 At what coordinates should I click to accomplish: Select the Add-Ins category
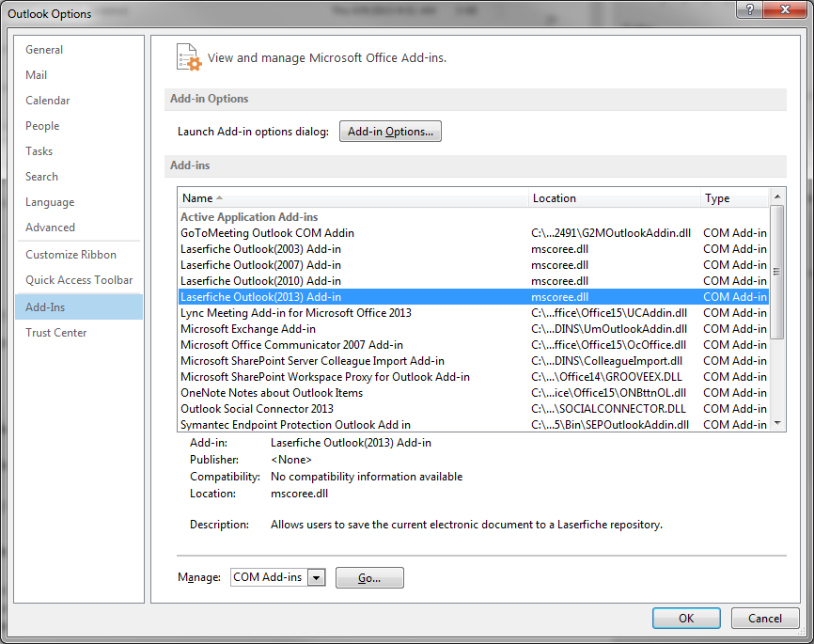point(79,306)
